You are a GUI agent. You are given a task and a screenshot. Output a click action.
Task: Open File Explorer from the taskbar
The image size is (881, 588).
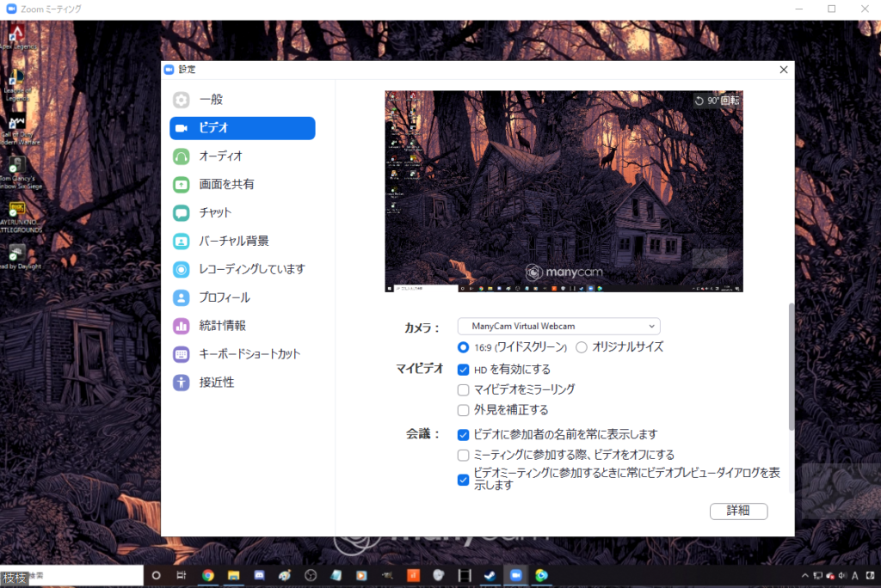click(234, 576)
